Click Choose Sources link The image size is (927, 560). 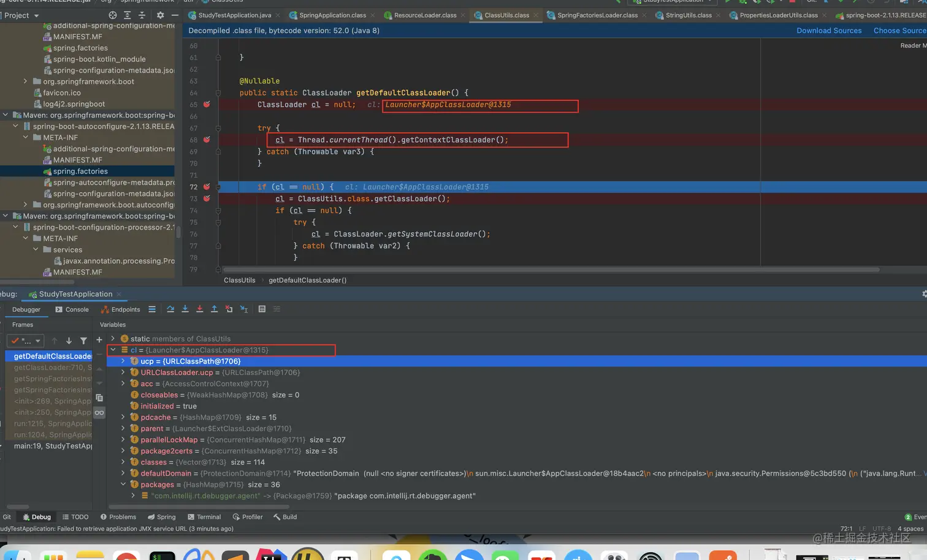900,31
